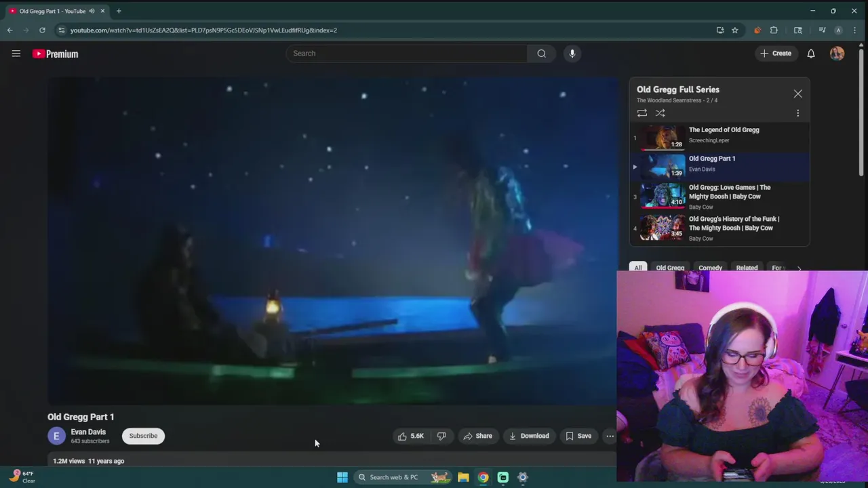Open the YouTube guide hamburger menu
868x488 pixels.
pyautogui.click(x=16, y=54)
